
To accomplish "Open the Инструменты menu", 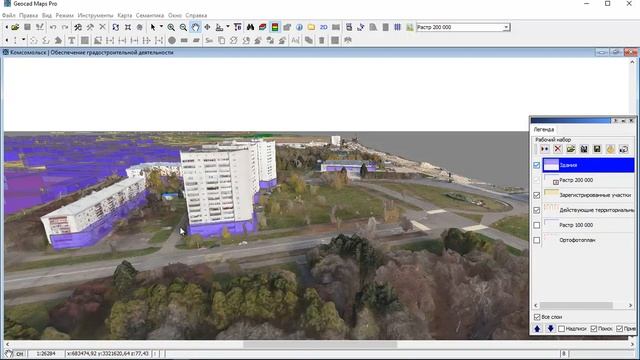I will tap(95, 16).
